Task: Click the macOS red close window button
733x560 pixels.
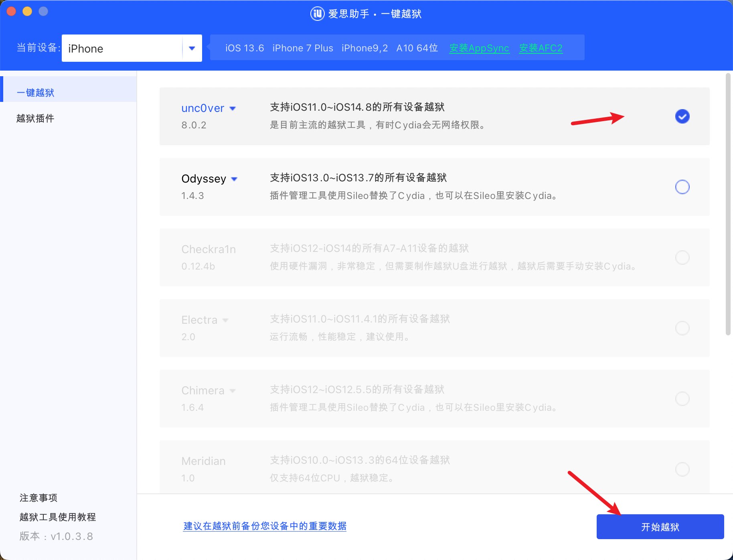Action: coord(11,12)
